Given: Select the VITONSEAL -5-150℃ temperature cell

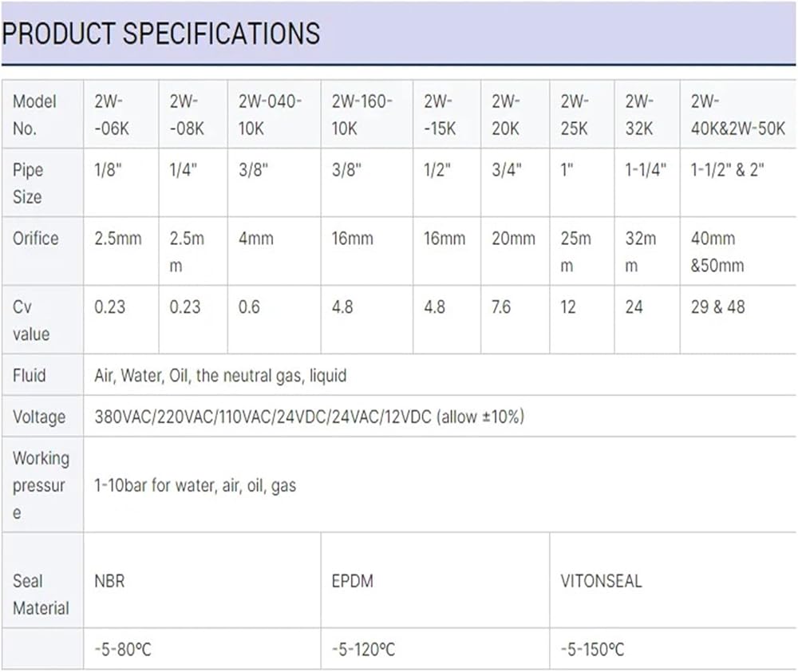Looking at the screenshot, I should [673, 649].
